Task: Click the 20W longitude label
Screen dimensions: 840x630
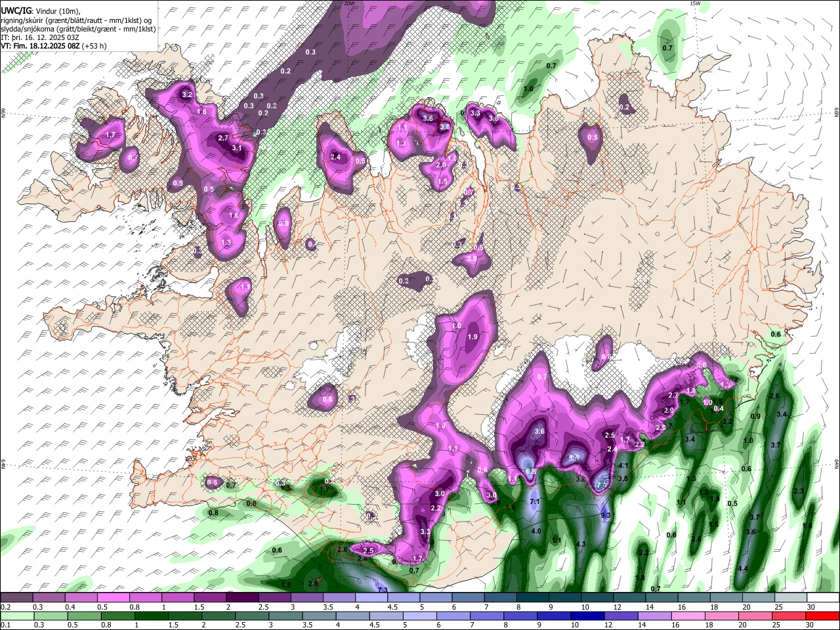Action: pos(349,3)
